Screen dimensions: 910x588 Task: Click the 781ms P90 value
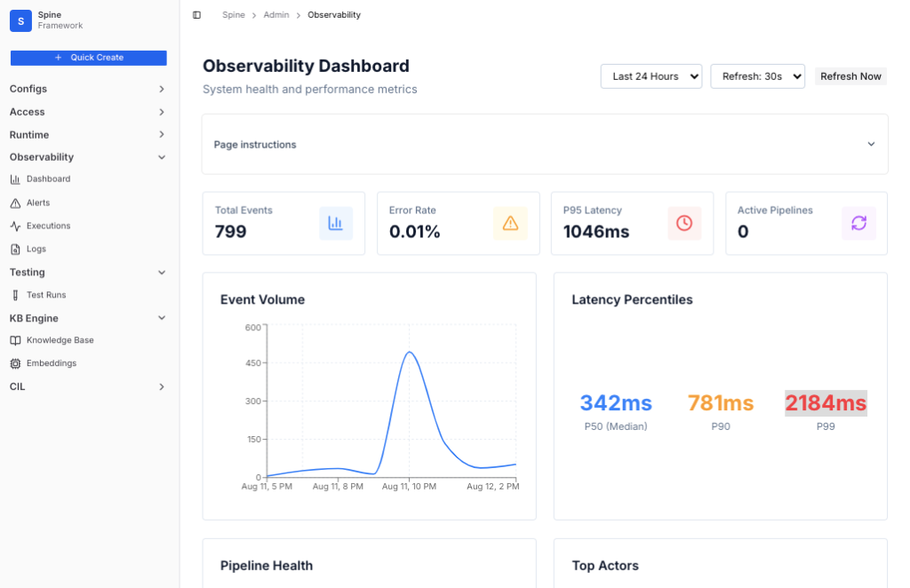click(x=721, y=402)
